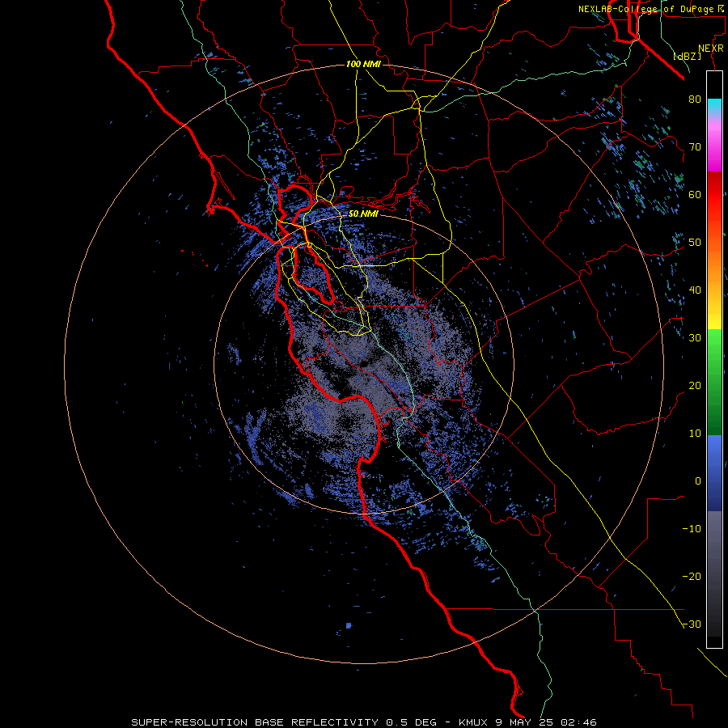The width and height of the screenshot is (728, 728).
Task: Click the NEXR label above the color scale
Action: [x=711, y=49]
